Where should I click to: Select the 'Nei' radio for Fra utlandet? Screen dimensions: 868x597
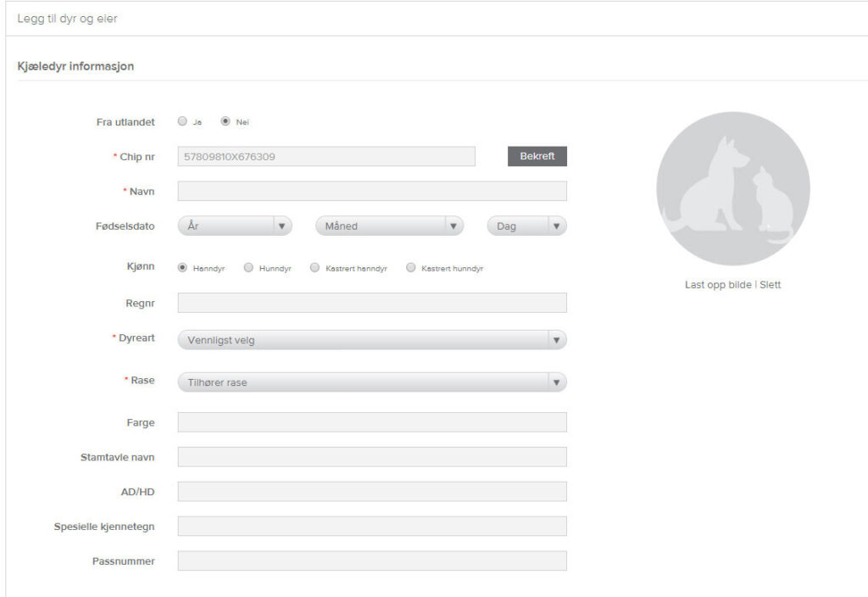click(x=225, y=121)
